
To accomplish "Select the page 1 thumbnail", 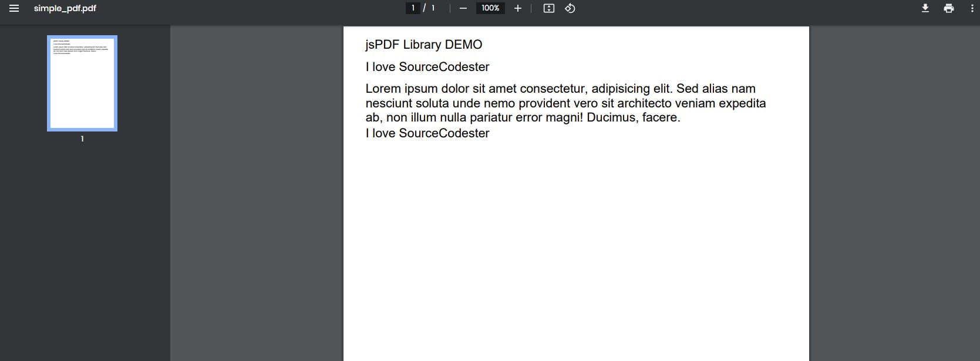I will coord(82,83).
